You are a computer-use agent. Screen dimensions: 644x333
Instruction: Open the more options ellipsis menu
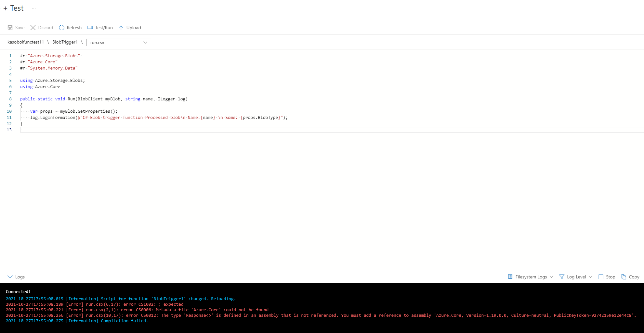pos(34,8)
